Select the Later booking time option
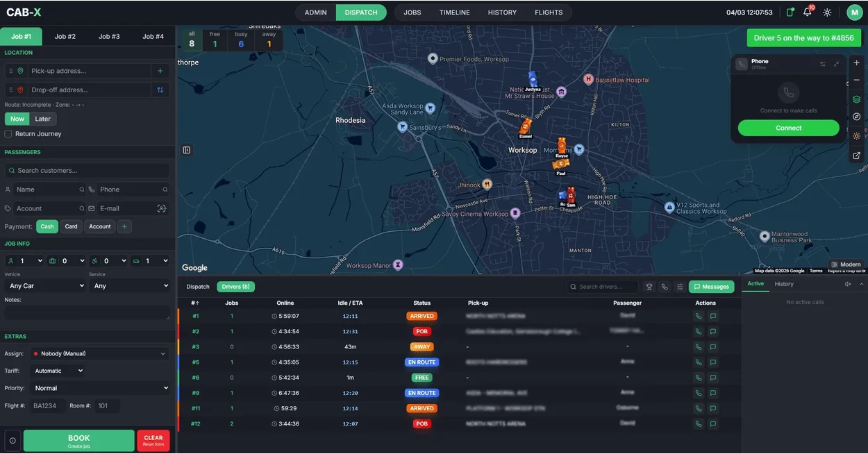The image size is (868, 454). (43, 119)
